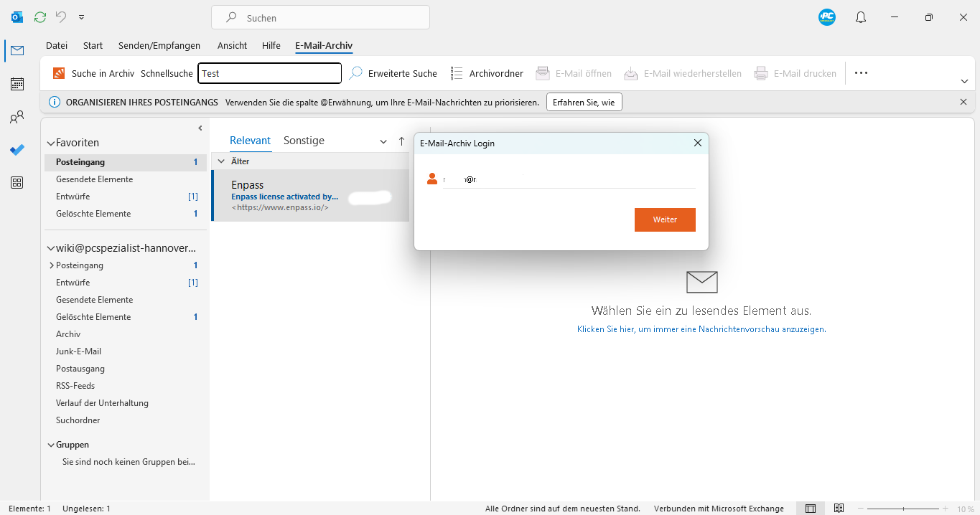
Task: Open the Calendar view in the sidebar
Action: (x=17, y=84)
